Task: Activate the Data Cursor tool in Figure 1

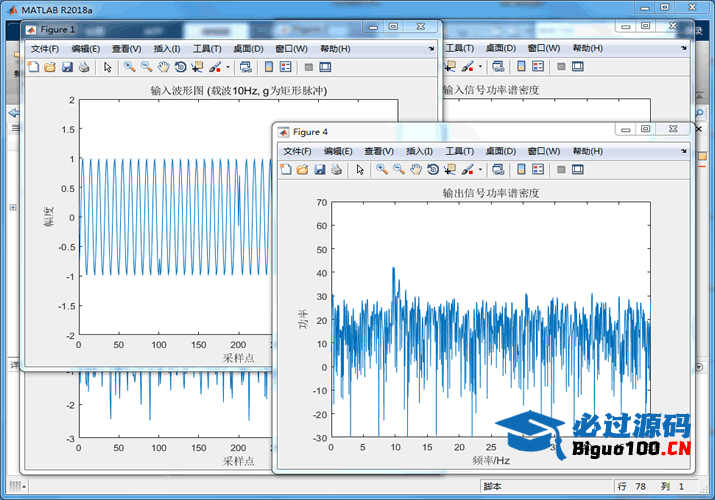Action: (x=196, y=67)
